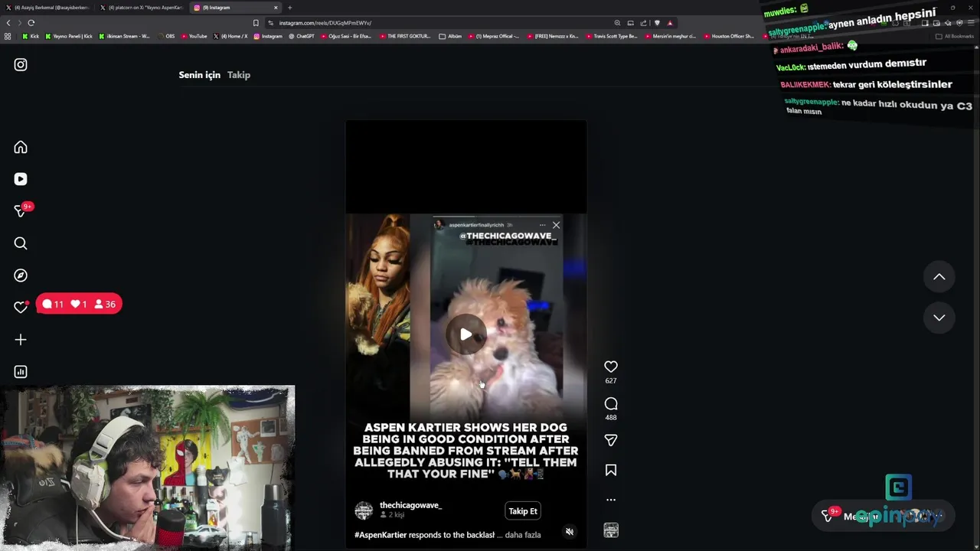Go back in the browser
This screenshot has height=551, width=980.
point(8,23)
